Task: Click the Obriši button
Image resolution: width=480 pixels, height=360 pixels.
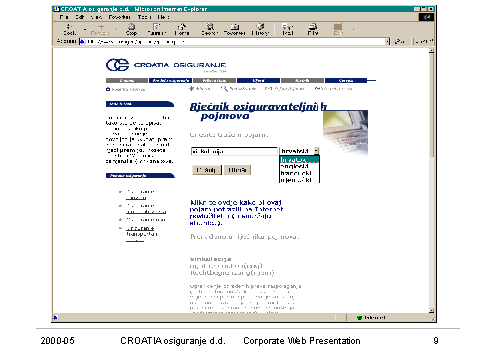Action: 237,170
